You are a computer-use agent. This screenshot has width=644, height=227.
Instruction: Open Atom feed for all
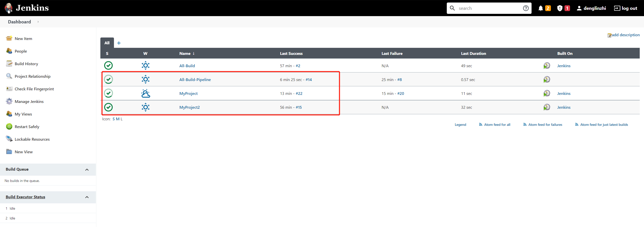[495, 125]
